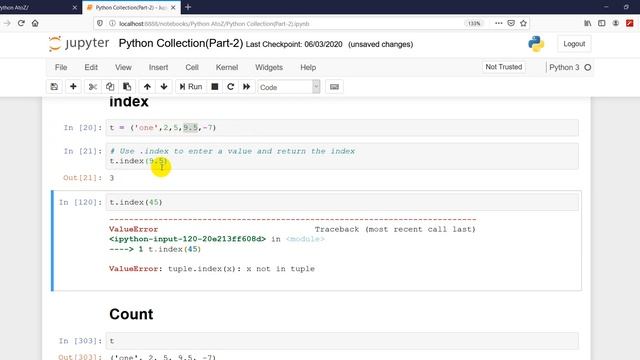Open the command palette keyboard icon
Image resolution: width=640 pixels, height=360 pixels.
334,87
